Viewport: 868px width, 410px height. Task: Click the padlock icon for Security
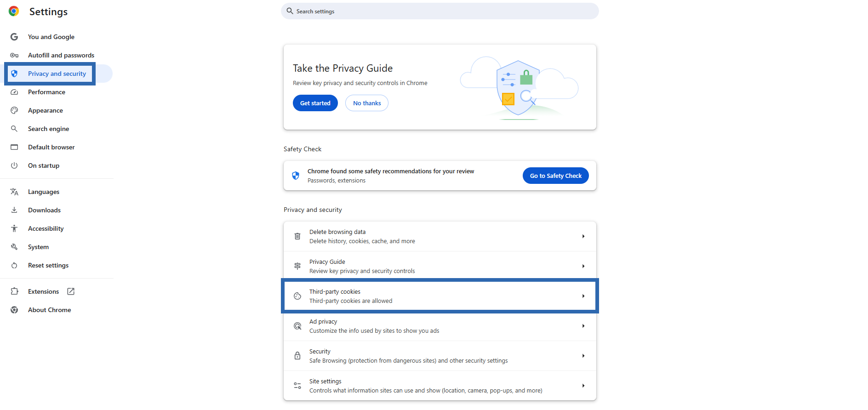(297, 356)
